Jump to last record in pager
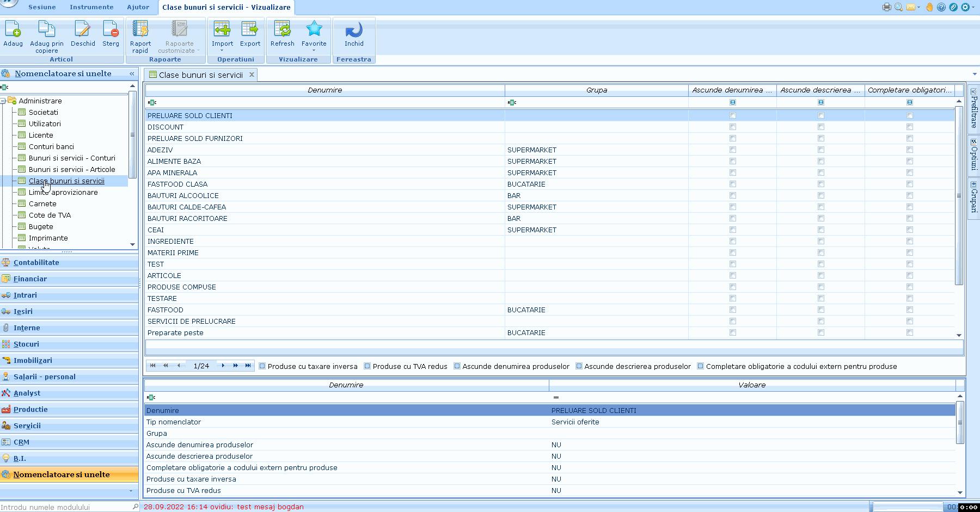 click(x=248, y=366)
